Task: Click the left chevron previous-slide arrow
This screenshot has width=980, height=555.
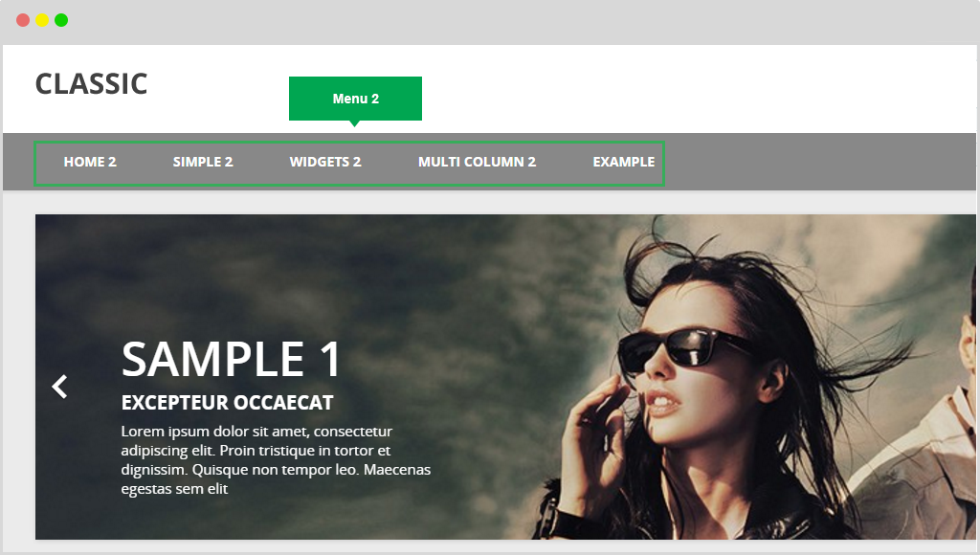Action: pyautogui.click(x=60, y=387)
